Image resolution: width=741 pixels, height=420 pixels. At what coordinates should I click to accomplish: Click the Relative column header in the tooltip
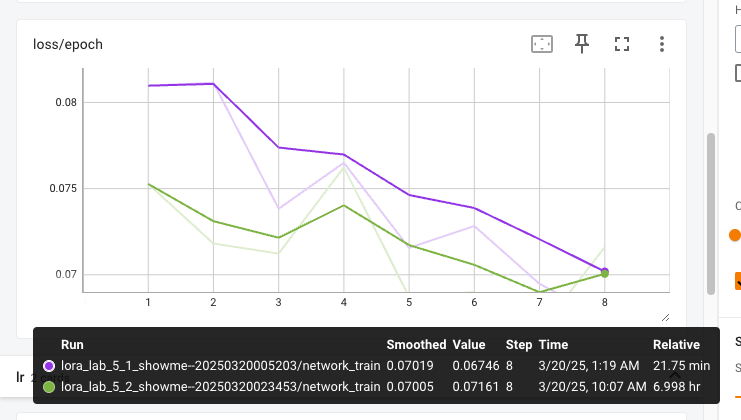coord(677,344)
